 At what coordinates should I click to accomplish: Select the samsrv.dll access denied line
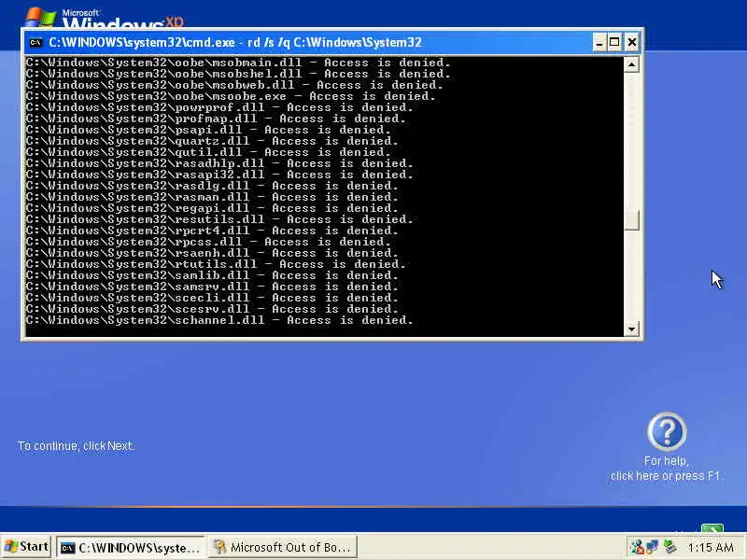(x=212, y=287)
